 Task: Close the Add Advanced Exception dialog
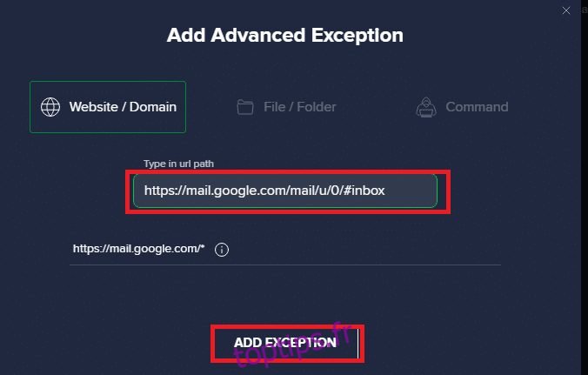pos(566,10)
